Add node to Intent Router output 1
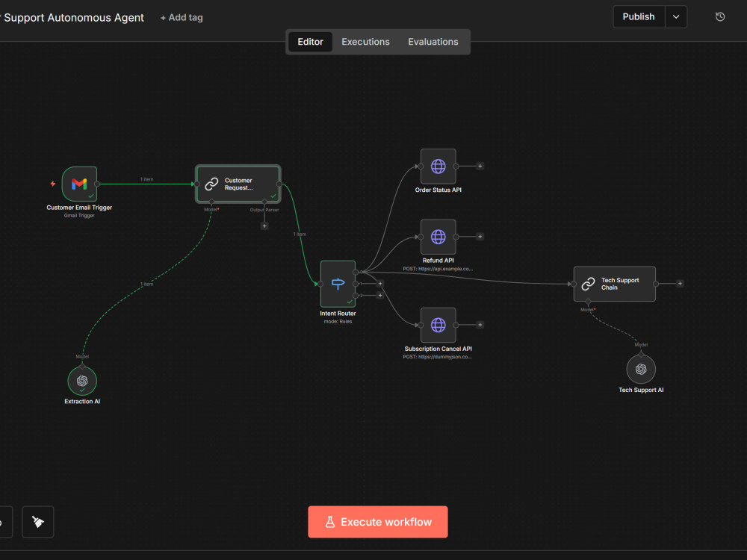 click(x=380, y=284)
